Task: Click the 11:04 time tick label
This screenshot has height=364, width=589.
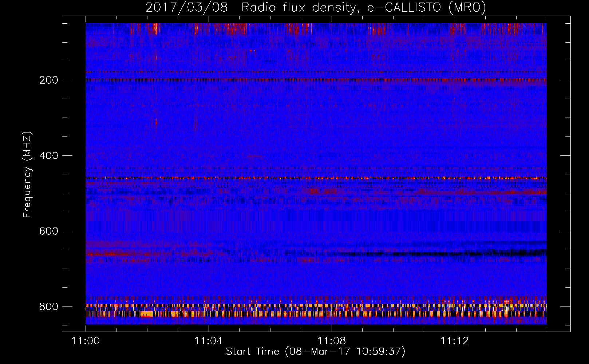Action: (x=209, y=341)
